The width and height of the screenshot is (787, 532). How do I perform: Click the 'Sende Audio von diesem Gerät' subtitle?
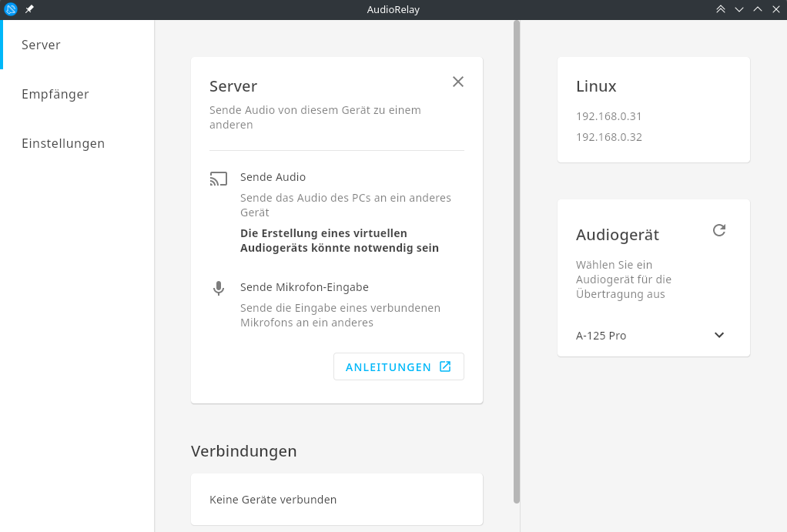coord(315,117)
